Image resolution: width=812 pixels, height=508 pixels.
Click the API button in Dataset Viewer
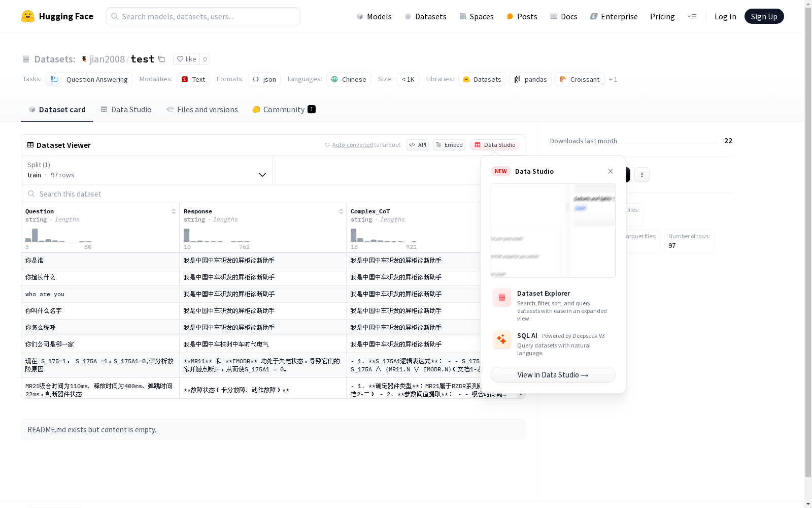(418, 145)
